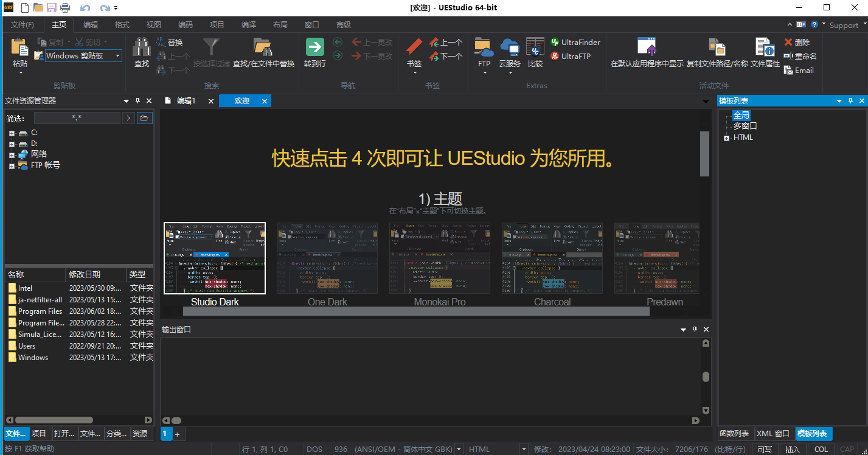Click 复制文件路径/名称 icon
This screenshot has height=455, width=868.
coord(717,47)
